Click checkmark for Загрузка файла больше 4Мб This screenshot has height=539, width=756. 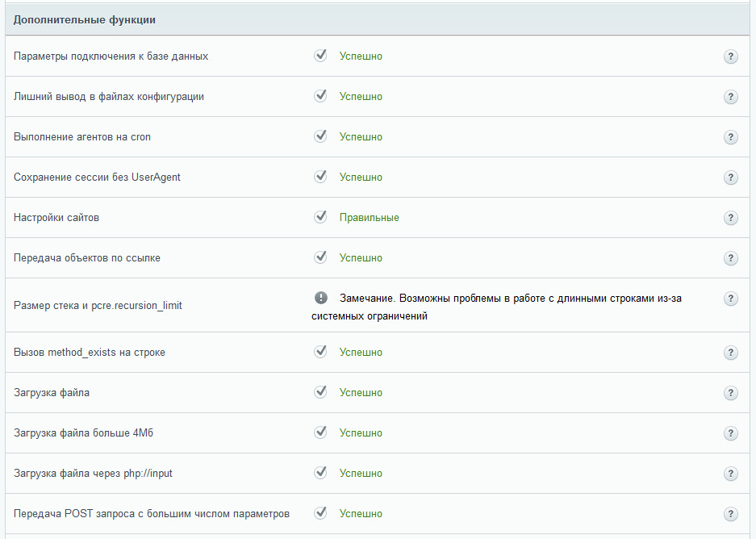point(320,432)
